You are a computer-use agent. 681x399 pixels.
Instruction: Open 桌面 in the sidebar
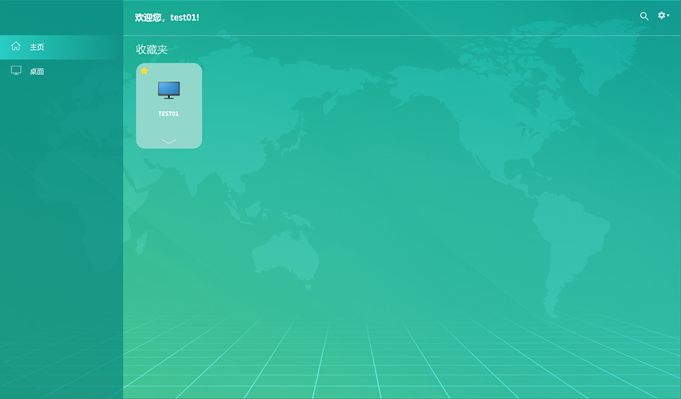(62, 71)
